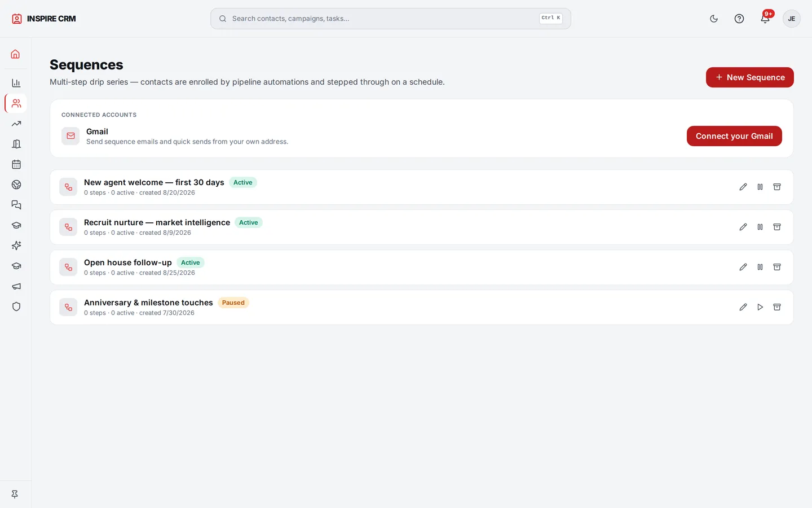Pin the sidebar with the pin icon
812x508 pixels.
pos(15,494)
